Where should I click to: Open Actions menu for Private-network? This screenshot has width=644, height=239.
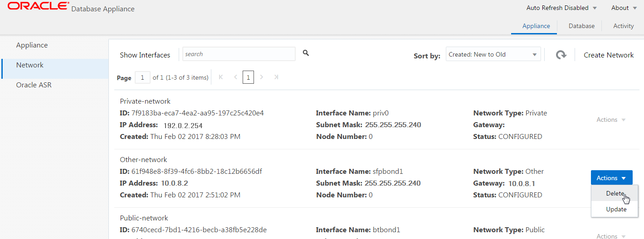(611, 119)
